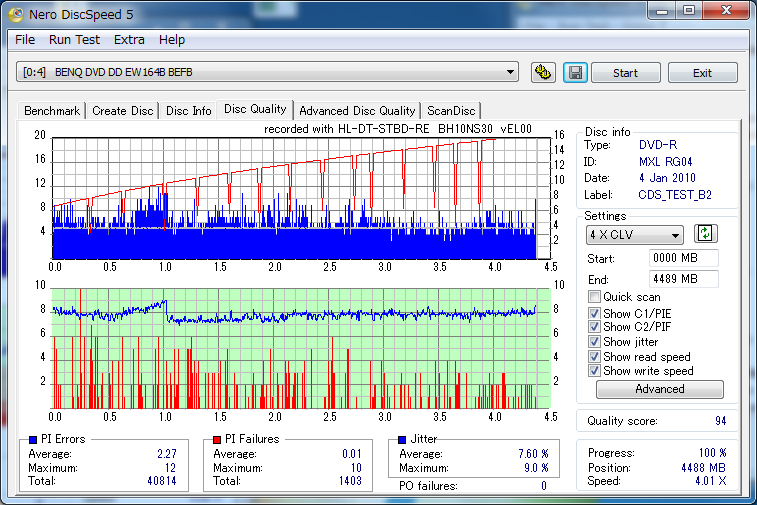Open the Run Test menu
The image size is (757, 505).
coord(74,40)
